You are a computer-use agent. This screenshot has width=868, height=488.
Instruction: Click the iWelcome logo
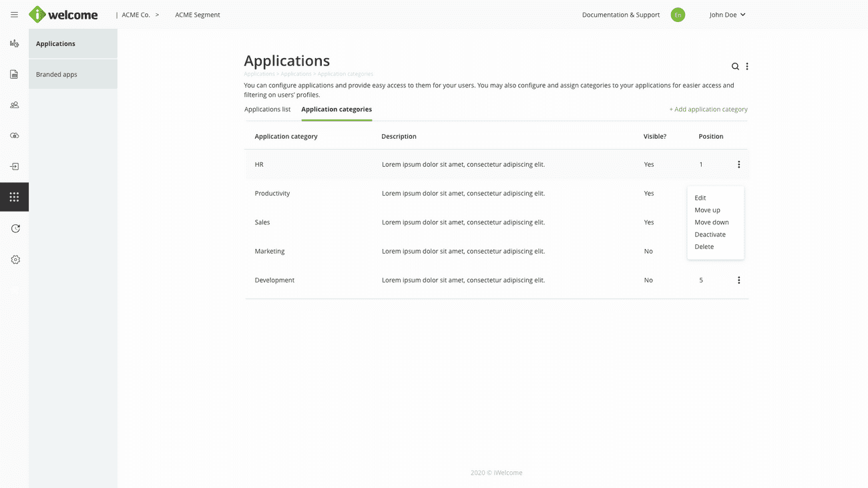(64, 15)
